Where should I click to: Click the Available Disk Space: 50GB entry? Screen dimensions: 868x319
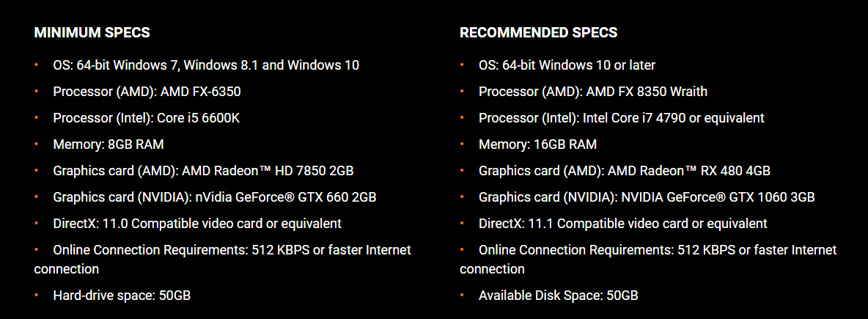pyautogui.click(x=558, y=296)
